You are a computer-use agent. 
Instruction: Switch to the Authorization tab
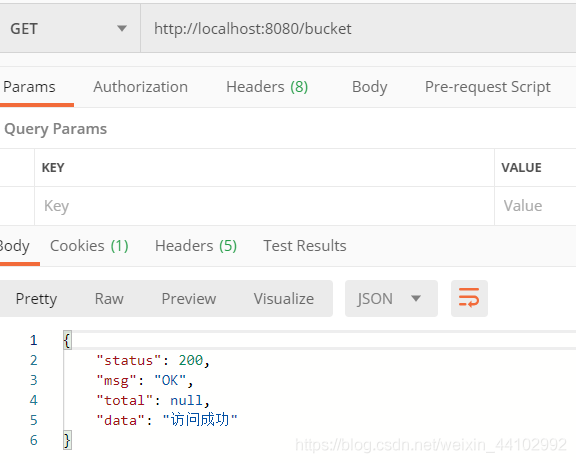tap(140, 87)
